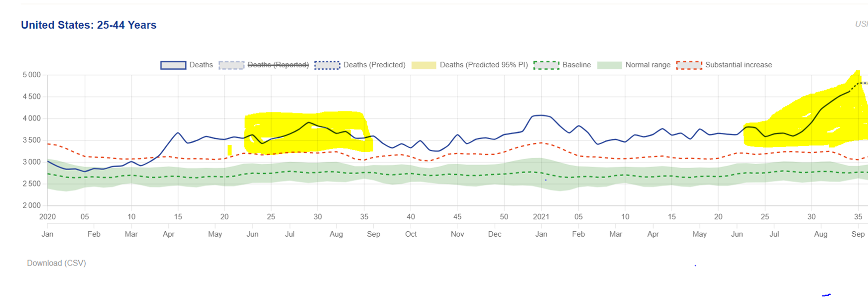
Task: Toggle the solid blue Deaths legend item
Action: (187, 65)
